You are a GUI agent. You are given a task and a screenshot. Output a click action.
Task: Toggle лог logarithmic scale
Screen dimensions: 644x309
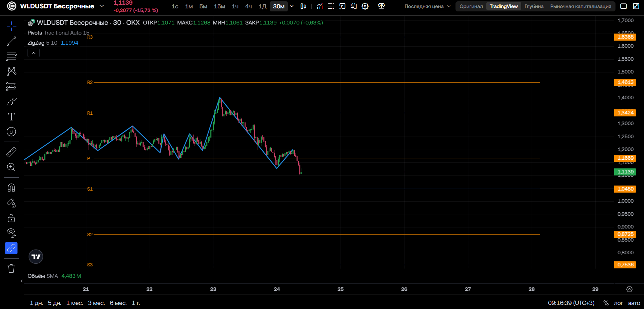pos(618,303)
